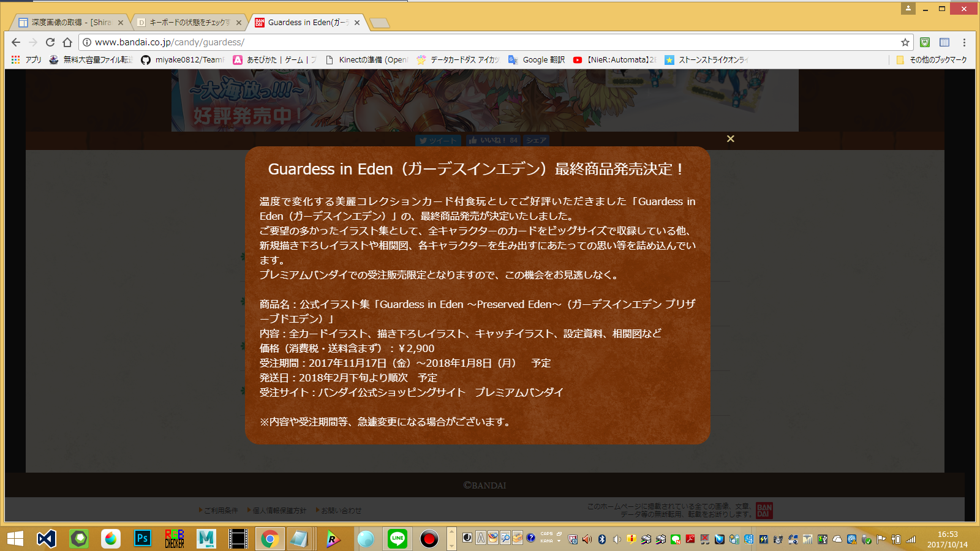The width and height of the screenshot is (980, 551).
Task: Open the colorful droplet paint app
Action: click(111, 539)
